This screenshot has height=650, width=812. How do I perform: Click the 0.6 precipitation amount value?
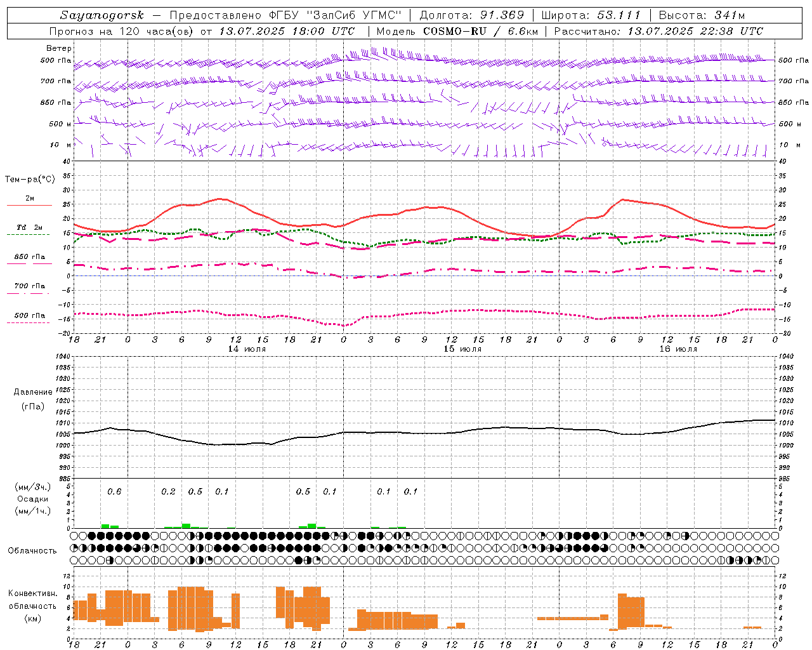point(114,492)
